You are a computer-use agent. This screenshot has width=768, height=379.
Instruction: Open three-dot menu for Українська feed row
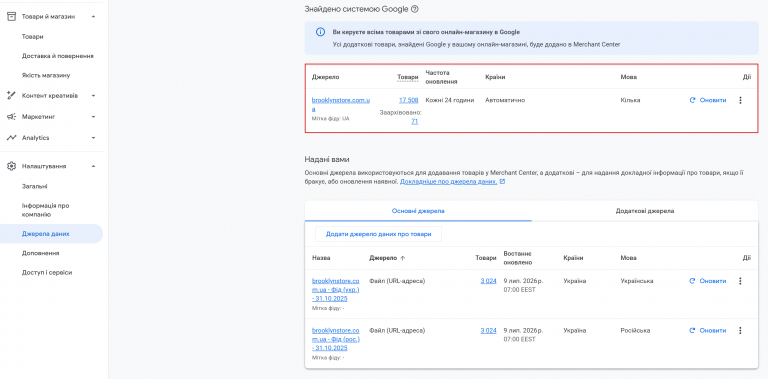pos(740,281)
